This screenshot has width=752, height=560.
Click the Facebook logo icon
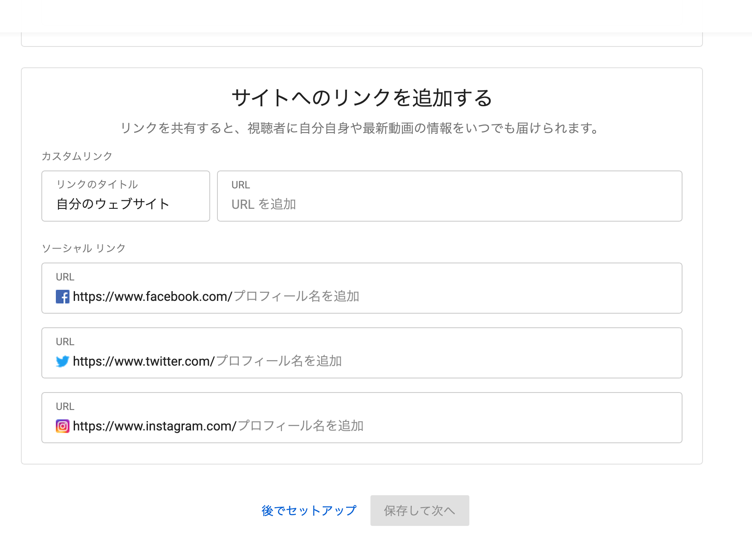(x=63, y=297)
